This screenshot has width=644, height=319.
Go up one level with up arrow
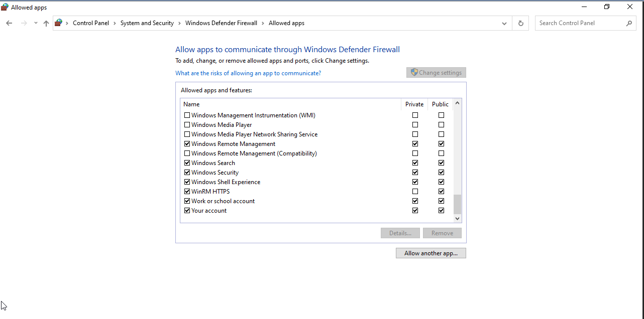(x=46, y=23)
